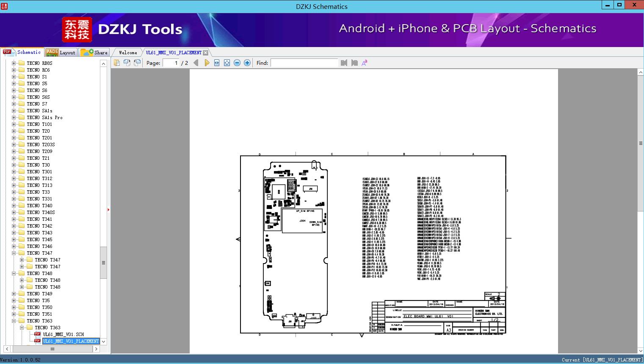Switch to the Schematic tab

coord(22,52)
